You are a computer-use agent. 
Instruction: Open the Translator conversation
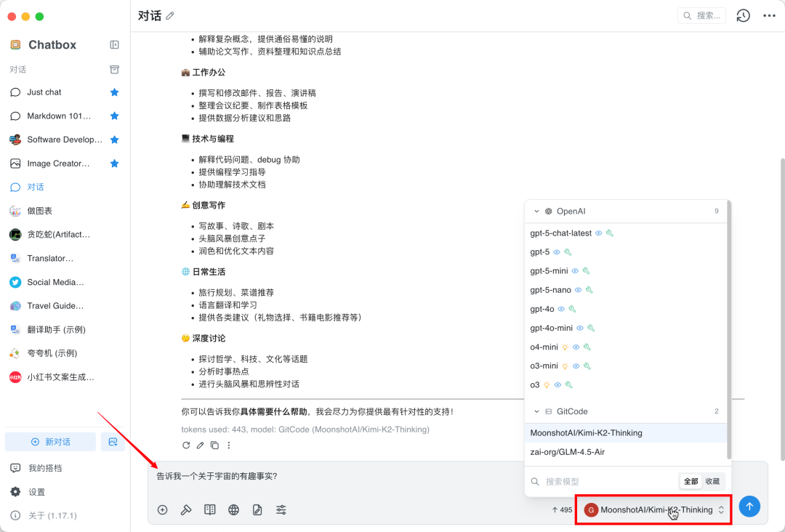(x=65, y=258)
